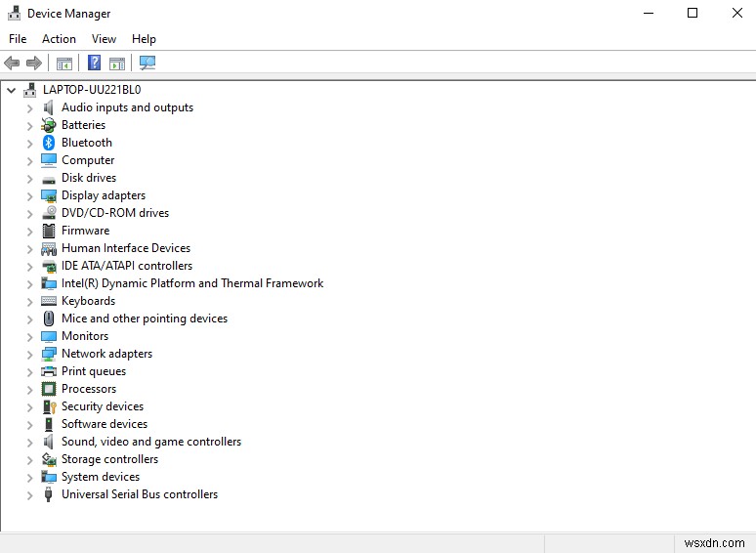
Task: Select the Storage controllers label
Action: pos(109,459)
